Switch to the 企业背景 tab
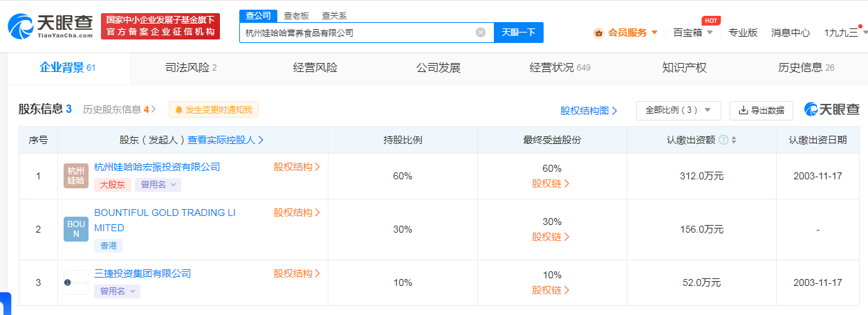The image size is (868, 315). click(x=67, y=68)
